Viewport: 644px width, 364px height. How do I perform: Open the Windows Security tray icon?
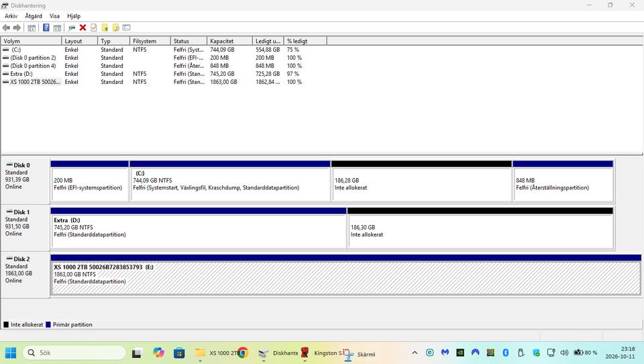[536, 353]
